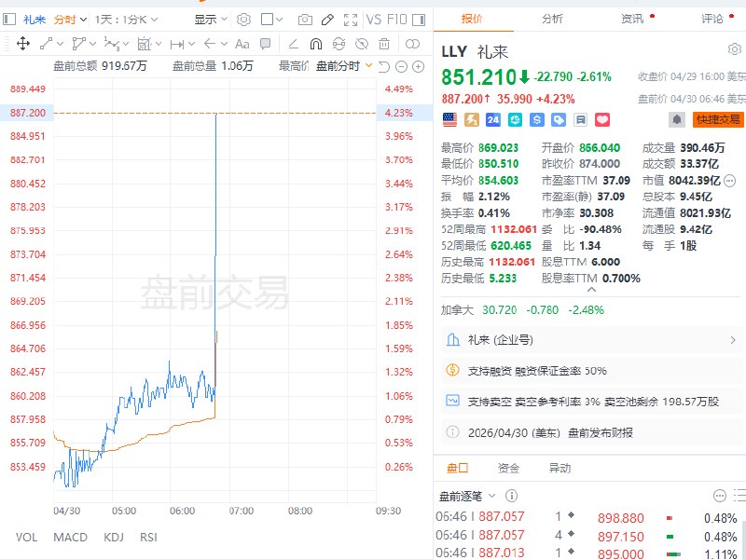Viewport: 746px width, 560px height.
Task: Collapse quote details with up chevron
Action: click(x=591, y=289)
